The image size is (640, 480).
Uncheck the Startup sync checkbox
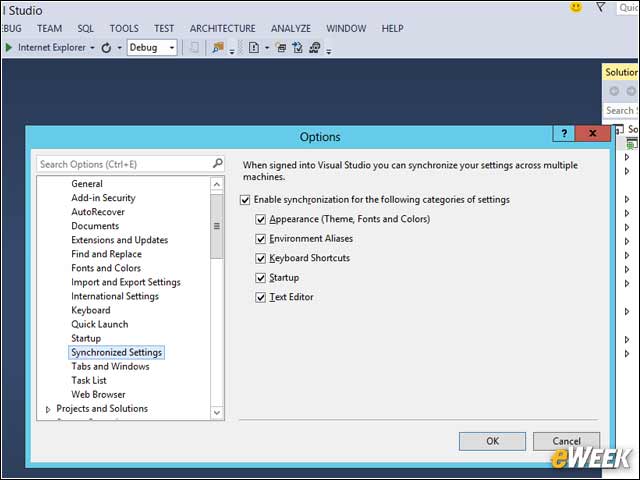(x=260, y=278)
